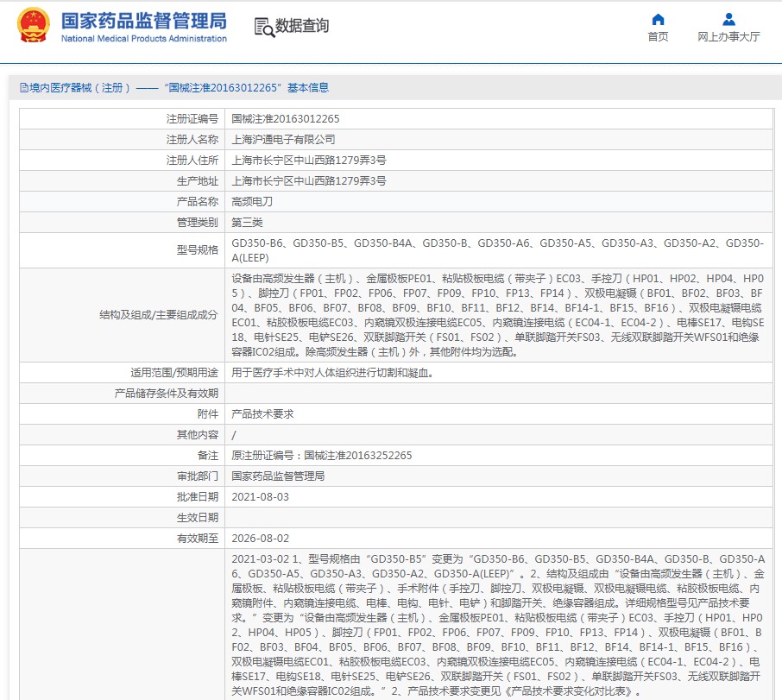
Task: Click the 附件 row label
Action: coord(208,413)
